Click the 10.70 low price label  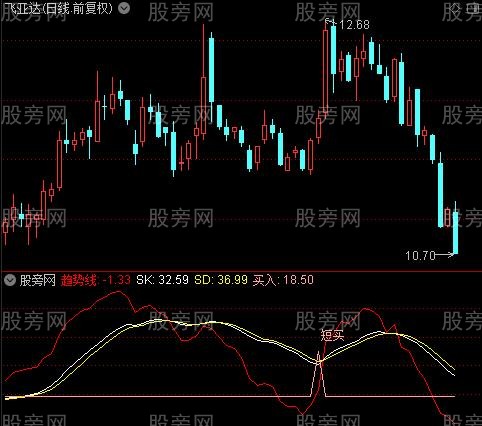(420, 256)
